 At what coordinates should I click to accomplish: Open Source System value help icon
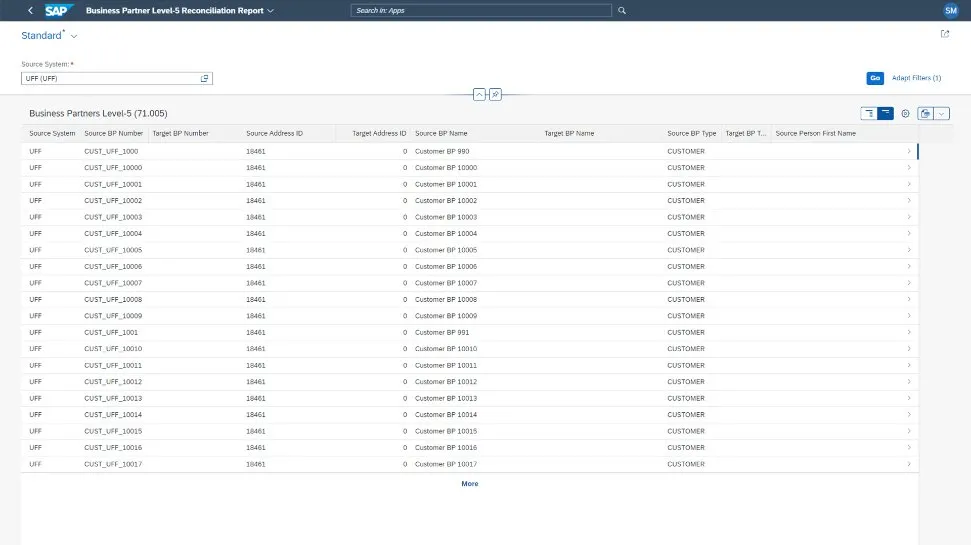205,78
